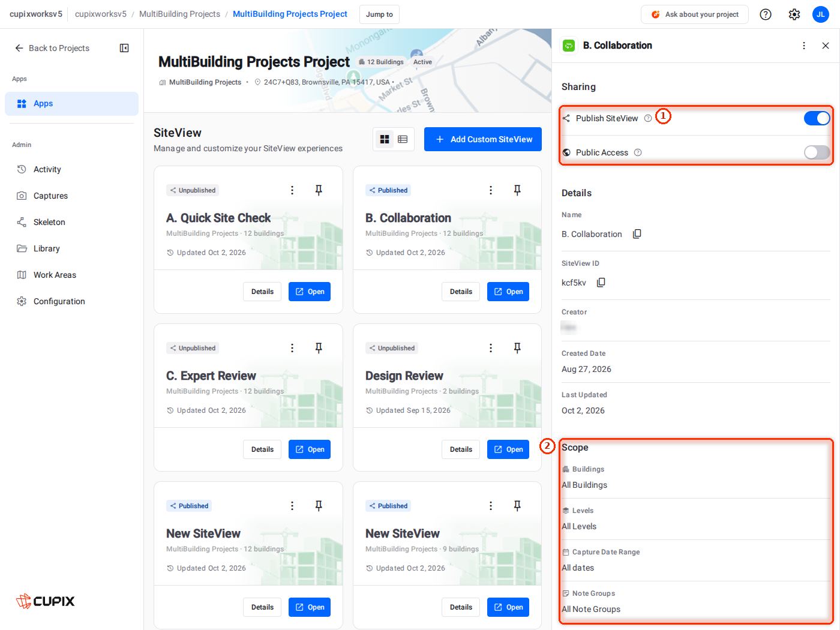Click the 12 Buildings badge in header
Screen dimensions: 840x630
click(x=381, y=62)
